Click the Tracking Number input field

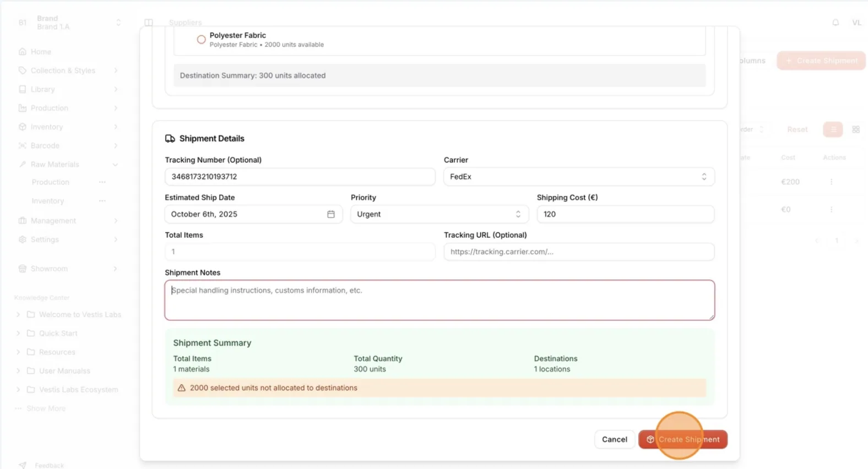tap(300, 177)
